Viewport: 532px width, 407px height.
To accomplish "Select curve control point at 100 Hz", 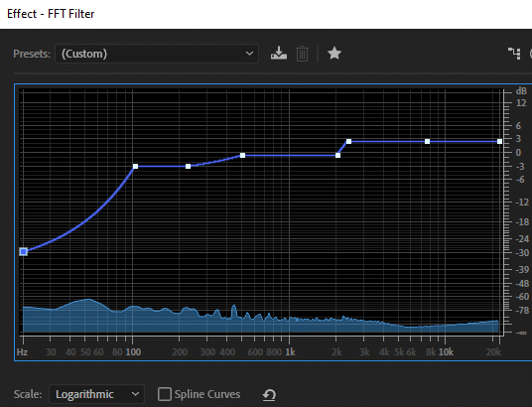I will [135, 167].
